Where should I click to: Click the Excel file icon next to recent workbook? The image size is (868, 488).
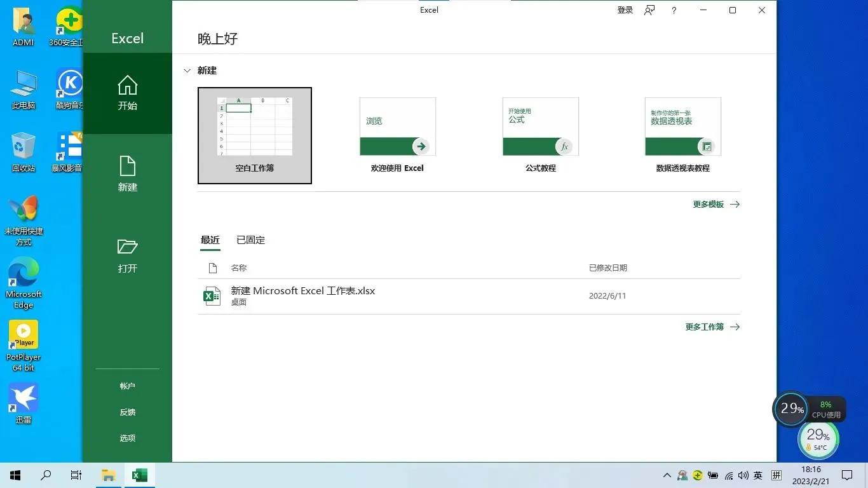tap(212, 296)
